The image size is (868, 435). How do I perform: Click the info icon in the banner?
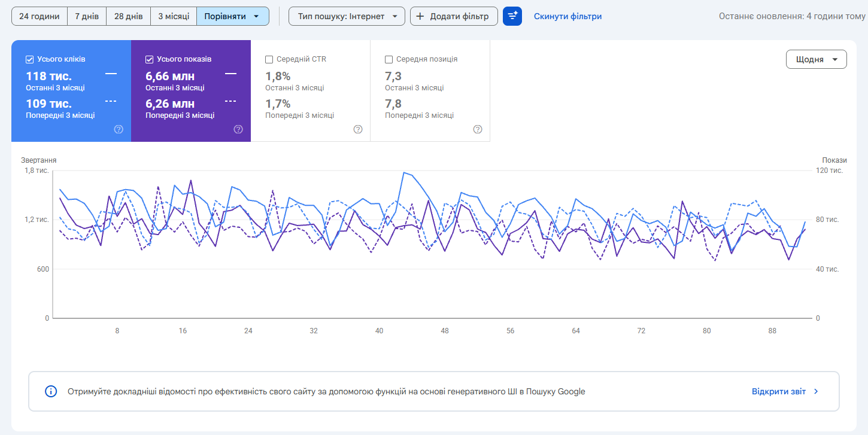click(x=51, y=391)
